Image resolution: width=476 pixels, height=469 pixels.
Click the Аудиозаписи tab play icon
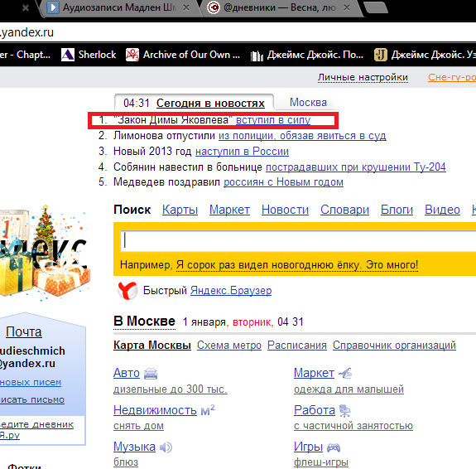(53, 7)
